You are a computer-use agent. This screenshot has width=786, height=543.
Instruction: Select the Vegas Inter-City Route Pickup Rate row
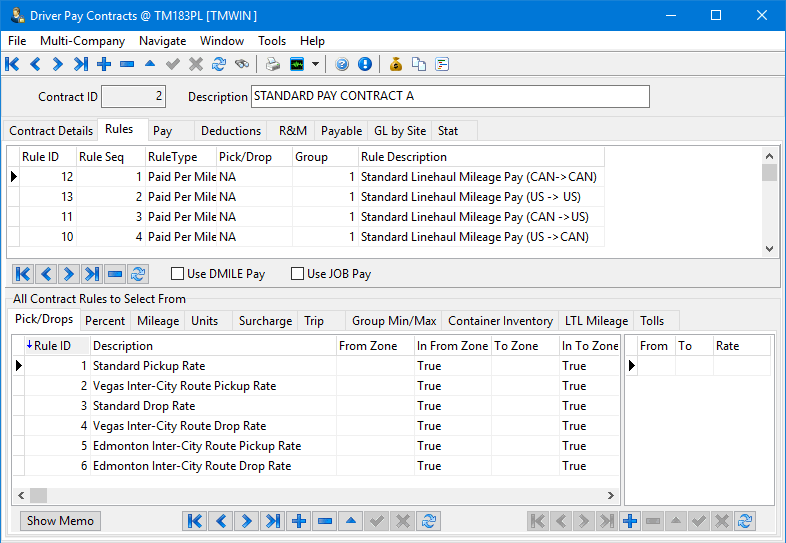[x=184, y=386]
